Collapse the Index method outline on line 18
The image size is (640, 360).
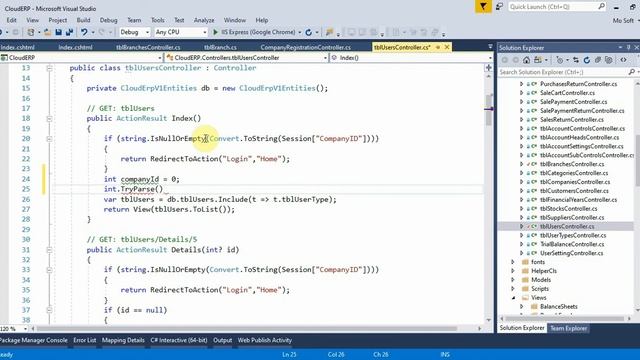click(49, 119)
